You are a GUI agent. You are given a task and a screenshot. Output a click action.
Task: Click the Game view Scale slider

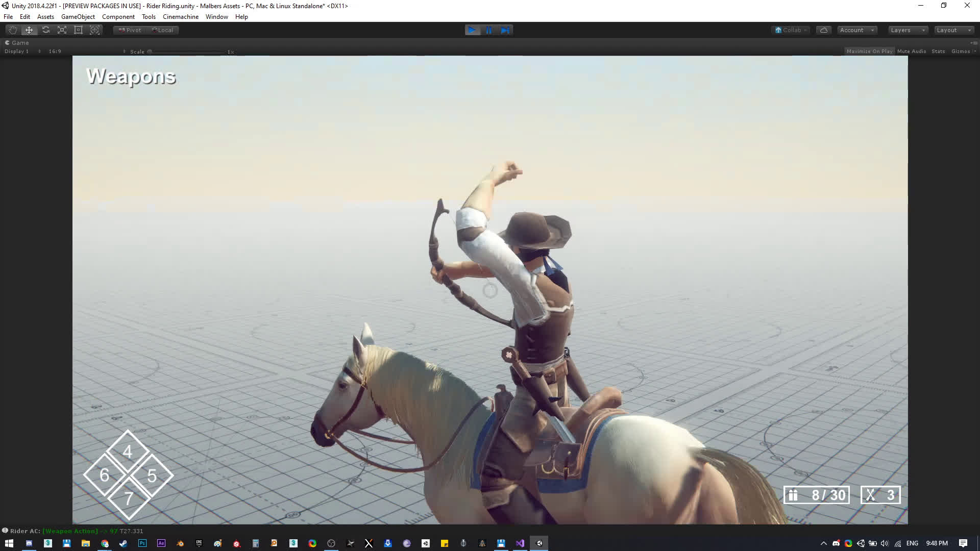pyautogui.click(x=186, y=52)
